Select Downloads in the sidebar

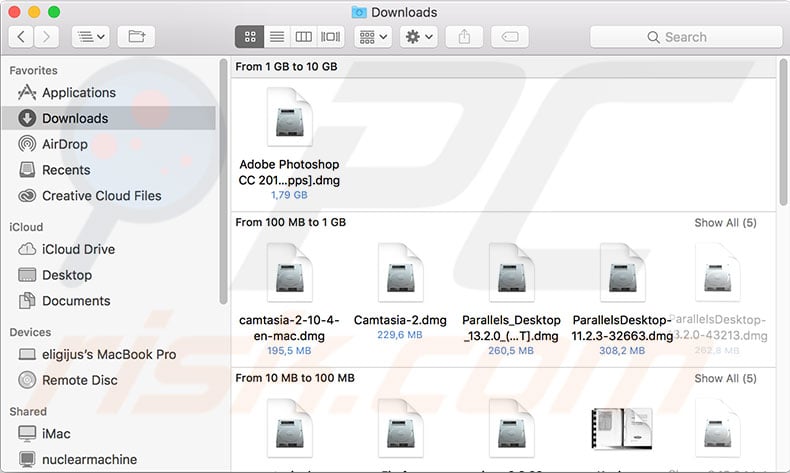click(x=109, y=118)
